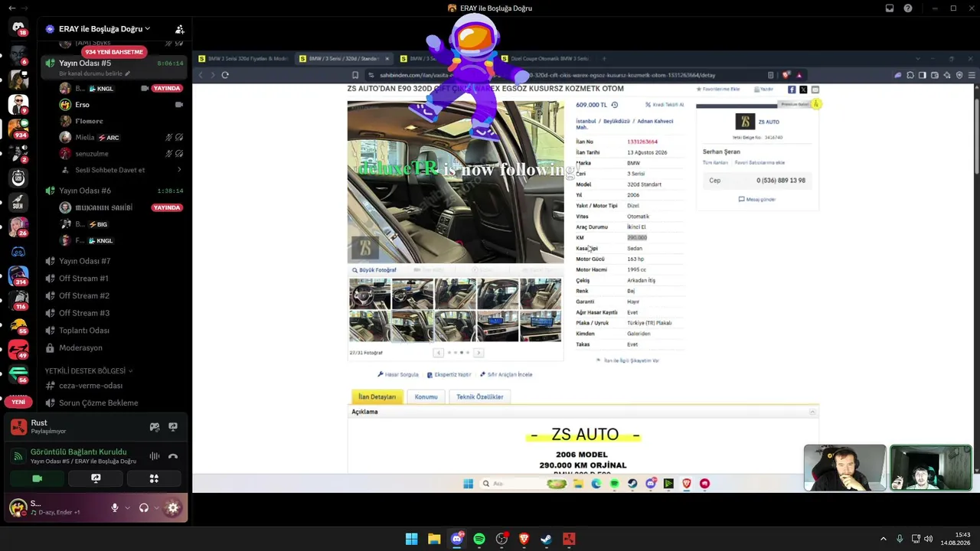980x551 pixels.
Task: Open Steam from the taskbar
Action: pos(546,539)
